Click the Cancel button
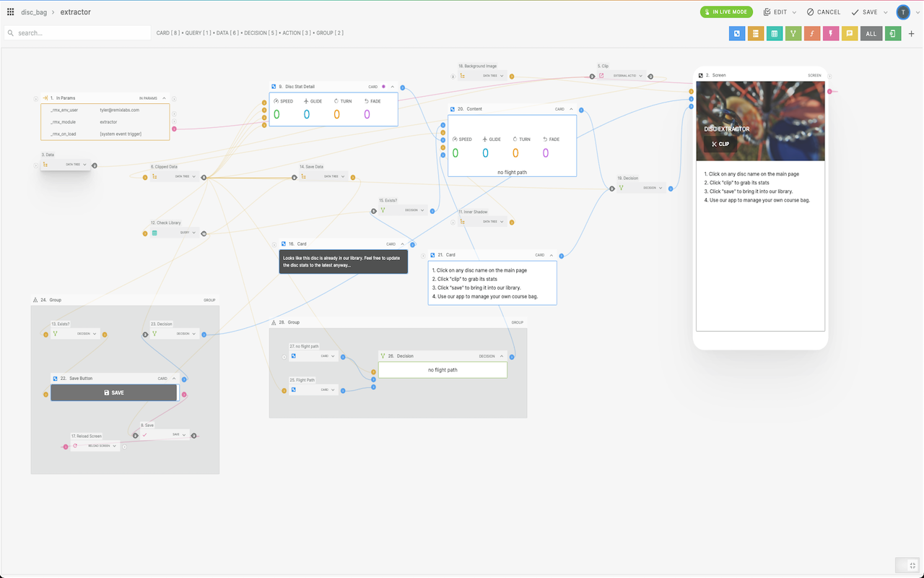This screenshot has height=578, width=924. pyautogui.click(x=824, y=12)
